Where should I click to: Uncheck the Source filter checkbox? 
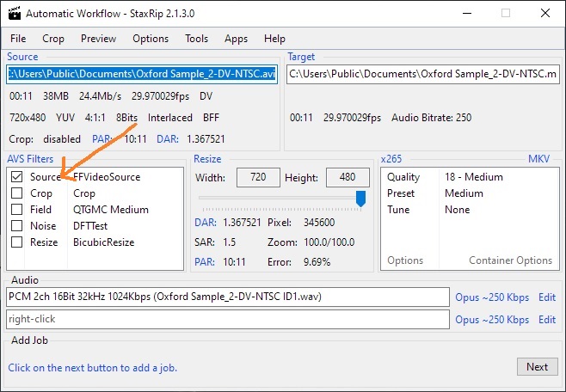click(16, 177)
